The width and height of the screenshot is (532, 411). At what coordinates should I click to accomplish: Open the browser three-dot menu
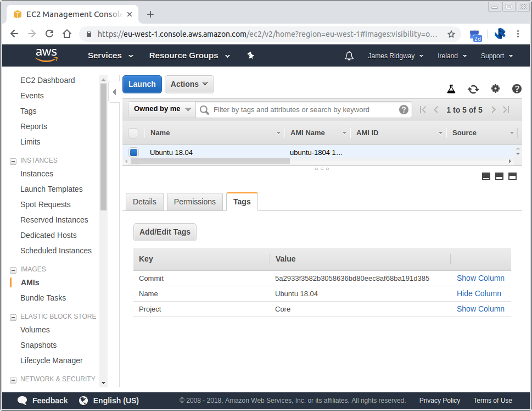click(518, 34)
